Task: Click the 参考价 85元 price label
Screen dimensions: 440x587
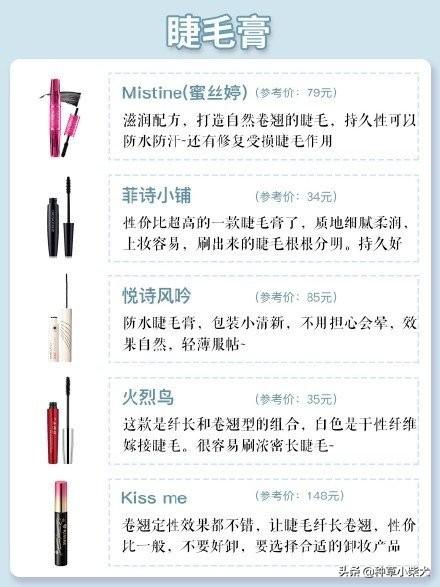Action: [296, 297]
